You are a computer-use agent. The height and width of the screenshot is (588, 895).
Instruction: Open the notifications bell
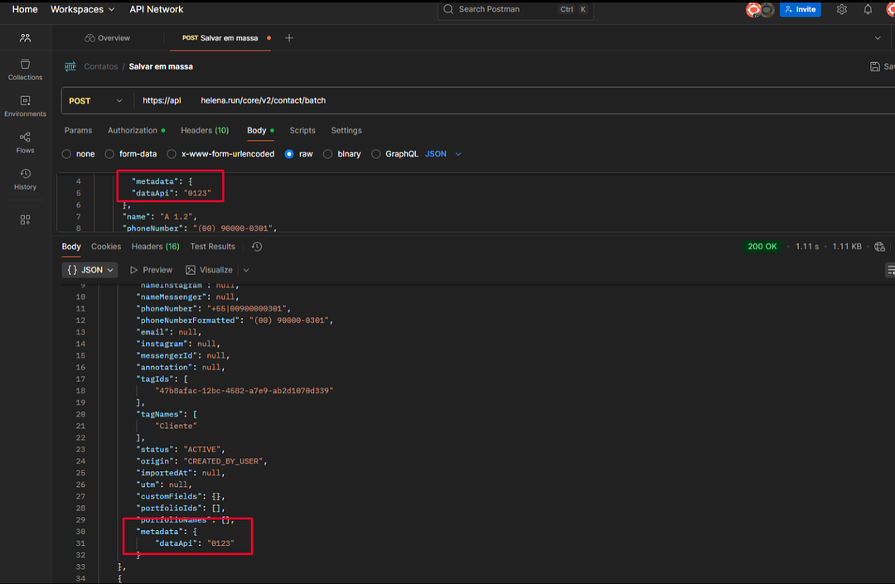point(868,10)
